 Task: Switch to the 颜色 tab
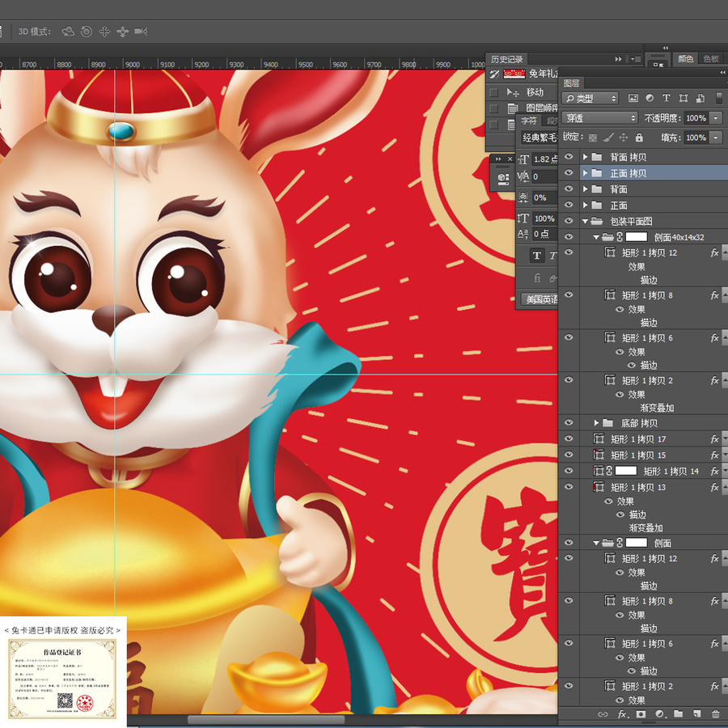click(685, 58)
